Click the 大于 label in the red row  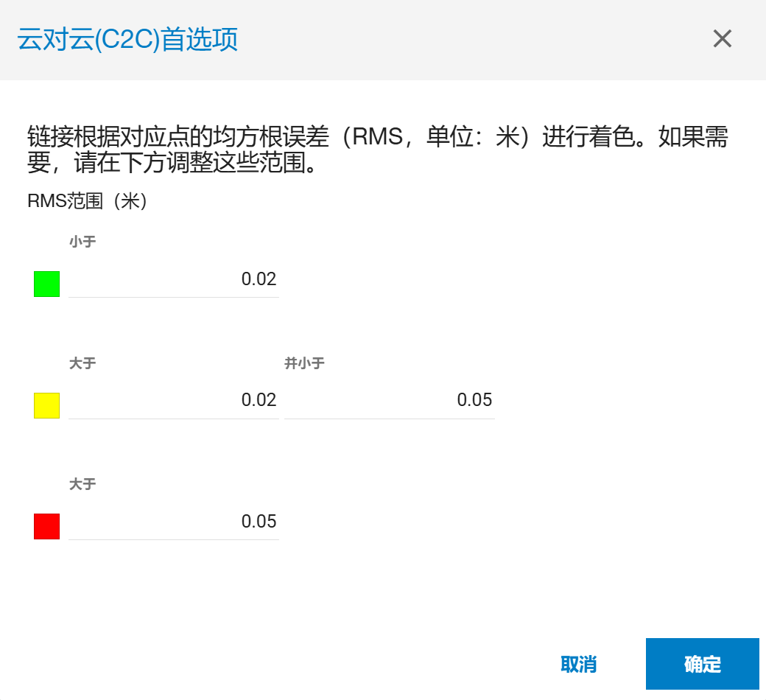tap(82, 484)
